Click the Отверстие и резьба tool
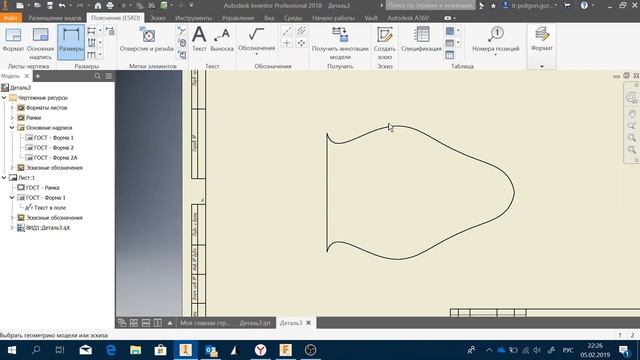This screenshot has height=360, width=640. (x=147, y=40)
